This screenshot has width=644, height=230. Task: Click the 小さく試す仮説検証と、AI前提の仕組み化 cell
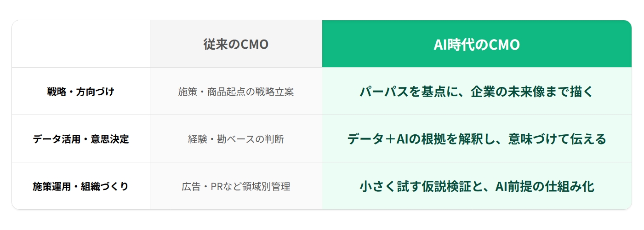tap(477, 186)
